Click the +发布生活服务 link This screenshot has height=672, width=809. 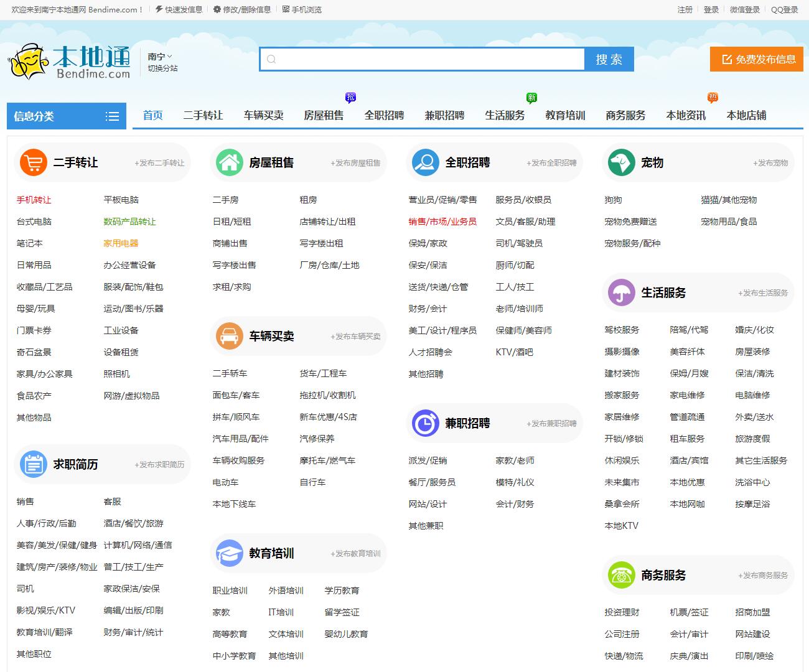pos(763,293)
